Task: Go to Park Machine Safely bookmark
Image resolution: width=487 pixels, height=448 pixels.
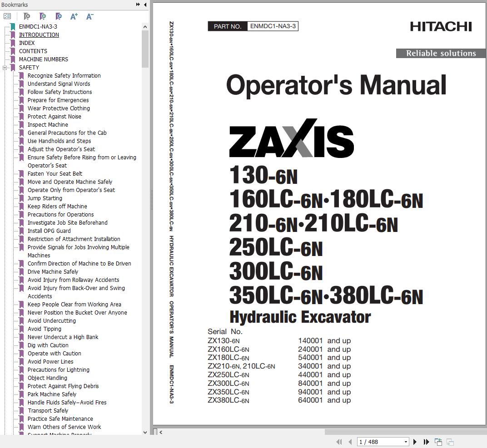Action: coord(52,394)
